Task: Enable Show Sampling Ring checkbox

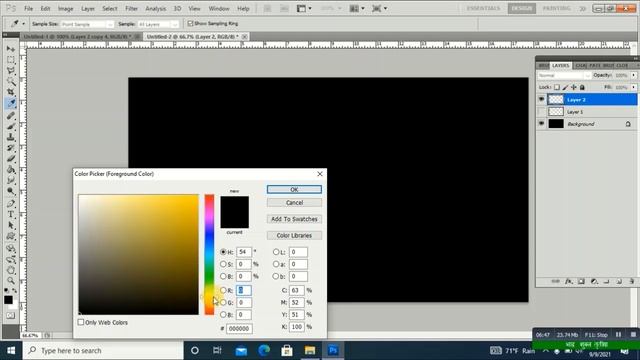Action: tap(190, 24)
